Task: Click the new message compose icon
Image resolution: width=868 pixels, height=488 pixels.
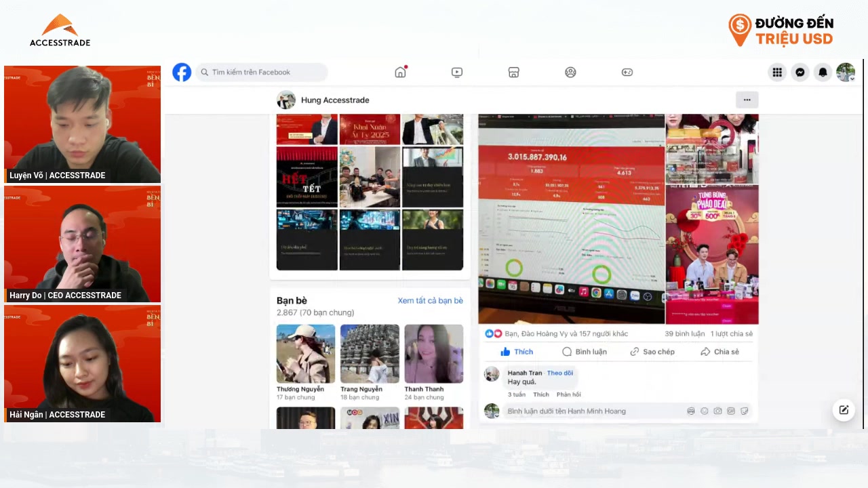Action: tap(844, 410)
